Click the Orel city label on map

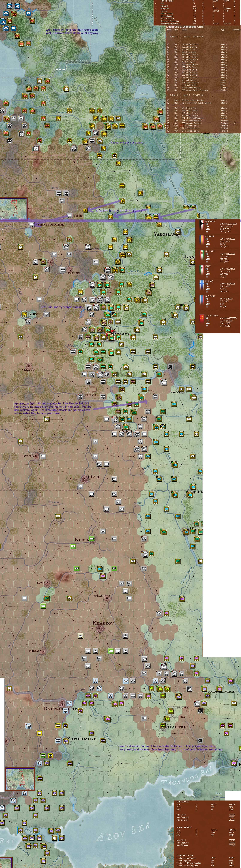(94, 477)
